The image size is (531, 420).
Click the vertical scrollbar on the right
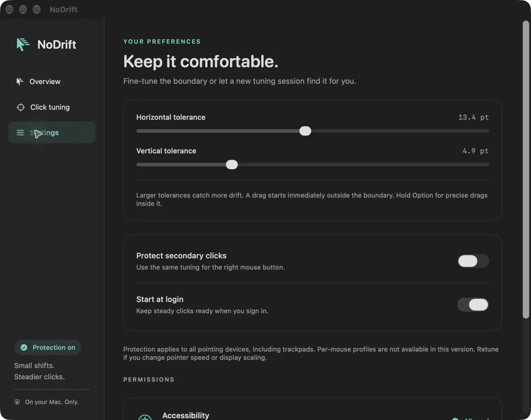[526, 170]
